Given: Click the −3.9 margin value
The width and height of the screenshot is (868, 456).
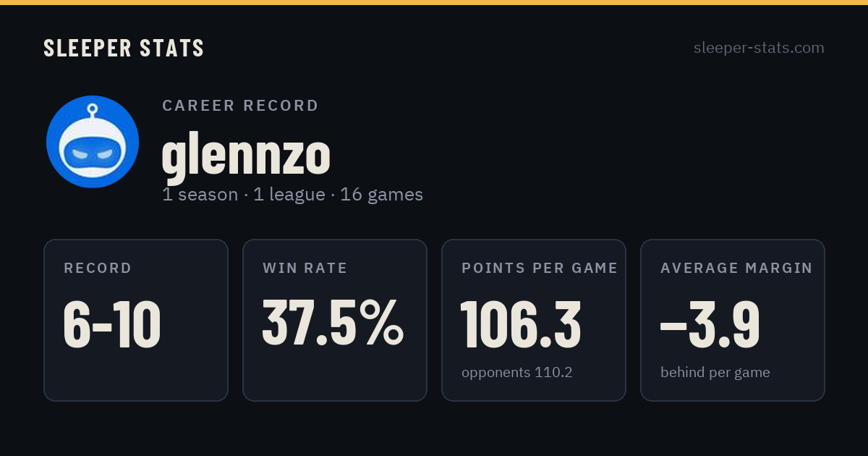Looking at the screenshot, I should coord(710,324).
